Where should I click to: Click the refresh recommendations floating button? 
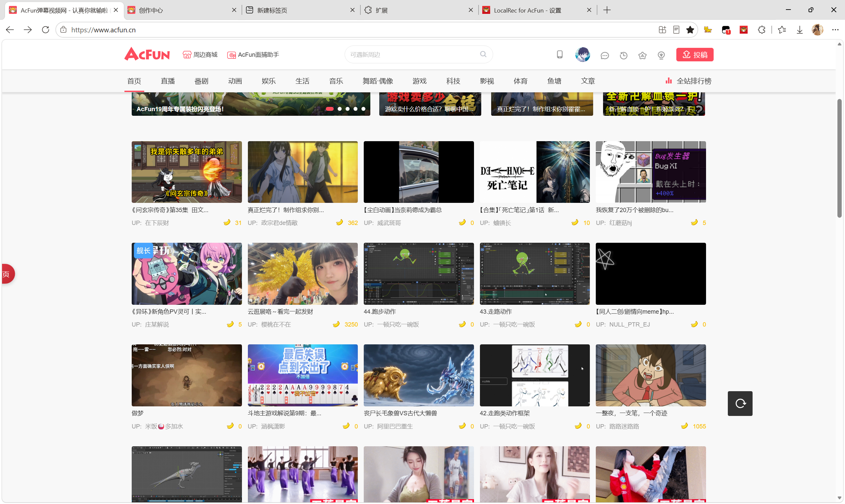click(x=740, y=403)
